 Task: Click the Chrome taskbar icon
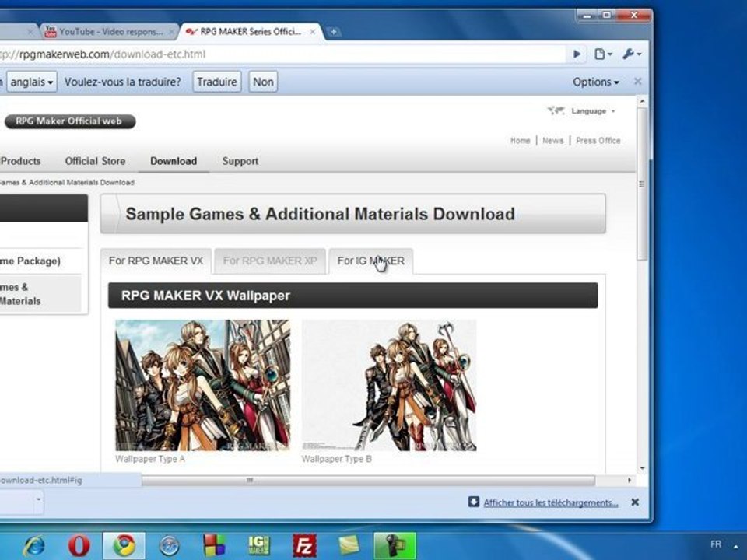124,546
